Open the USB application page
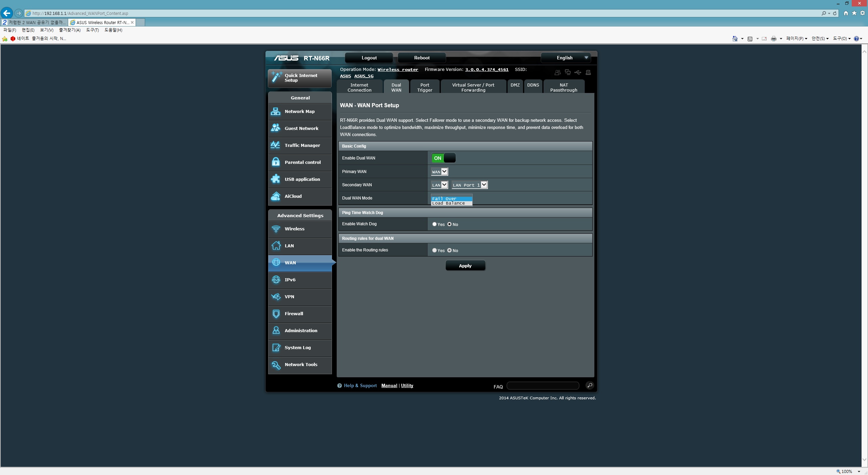This screenshot has height=475, width=868. [x=300, y=179]
